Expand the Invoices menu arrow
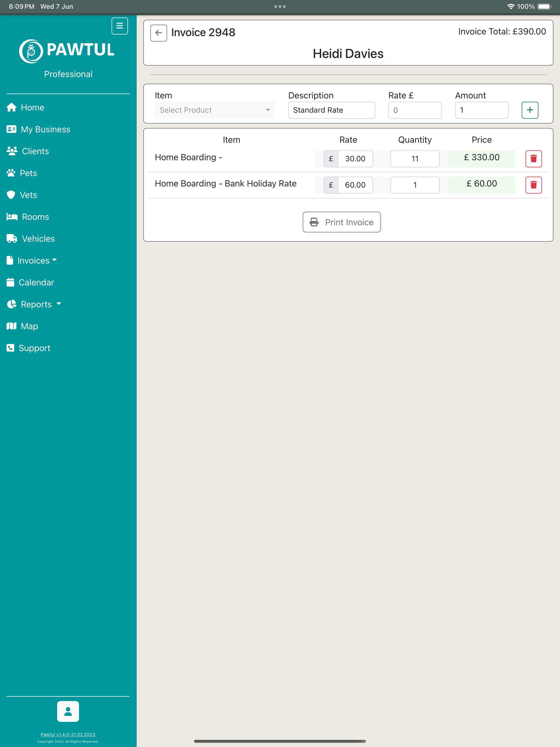The width and height of the screenshot is (560, 747). click(55, 260)
